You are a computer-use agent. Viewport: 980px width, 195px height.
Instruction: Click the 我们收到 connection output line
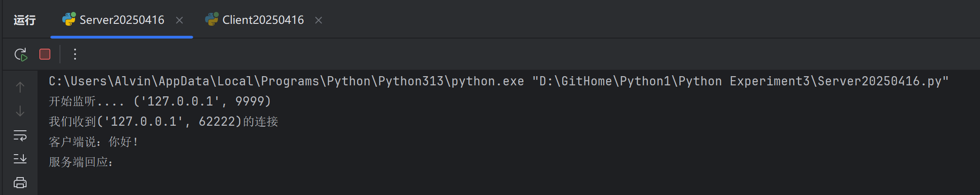click(x=163, y=122)
